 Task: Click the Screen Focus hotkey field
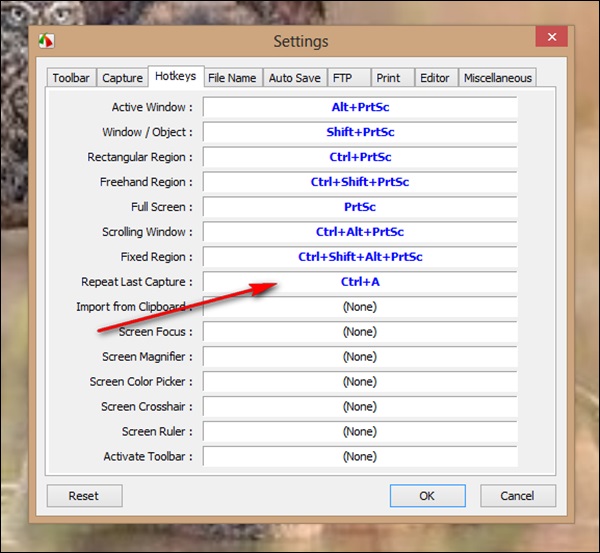click(x=360, y=332)
